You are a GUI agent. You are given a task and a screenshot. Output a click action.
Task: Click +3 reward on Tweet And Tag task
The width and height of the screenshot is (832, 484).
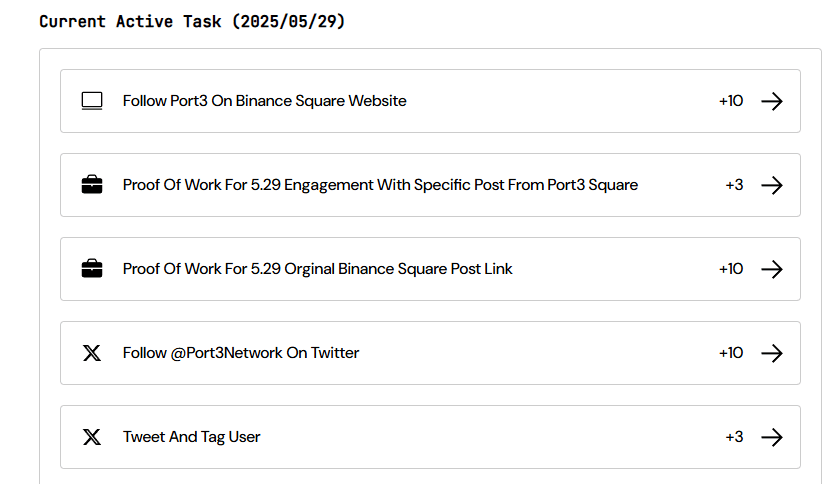[x=734, y=437]
